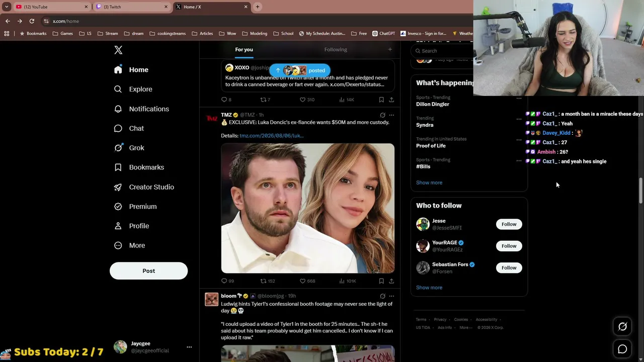Viewport: 644px width, 362px height.
Task: Show more trends under What's happening
Action: tap(429, 183)
